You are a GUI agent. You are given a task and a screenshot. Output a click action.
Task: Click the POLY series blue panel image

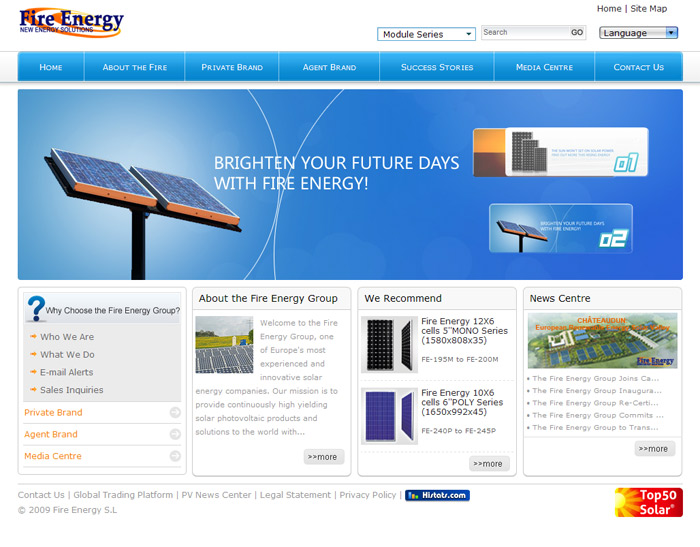pyautogui.click(x=389, y=416)
